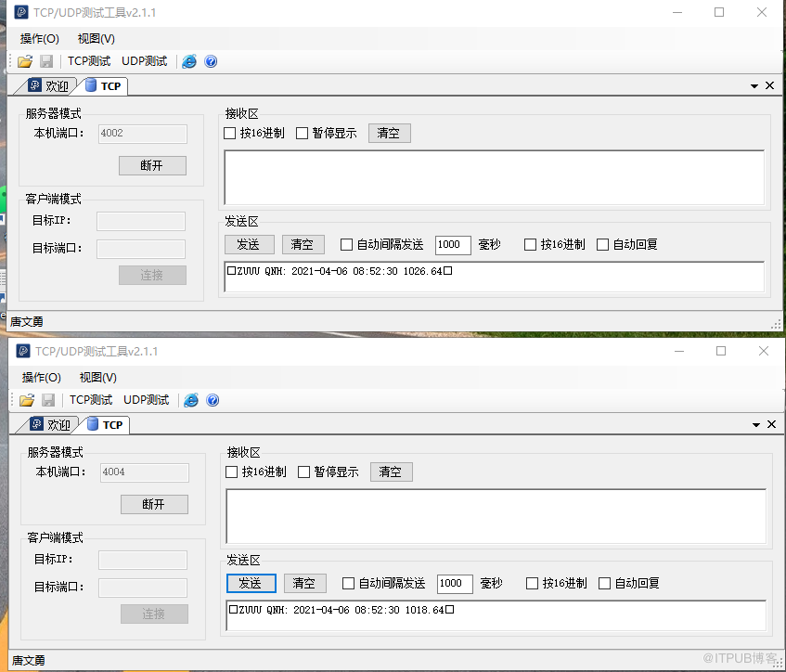This screenshot has width=786, height=672.
Task: Click the save disk icon in top window toolbar
Action: [46, 61]
